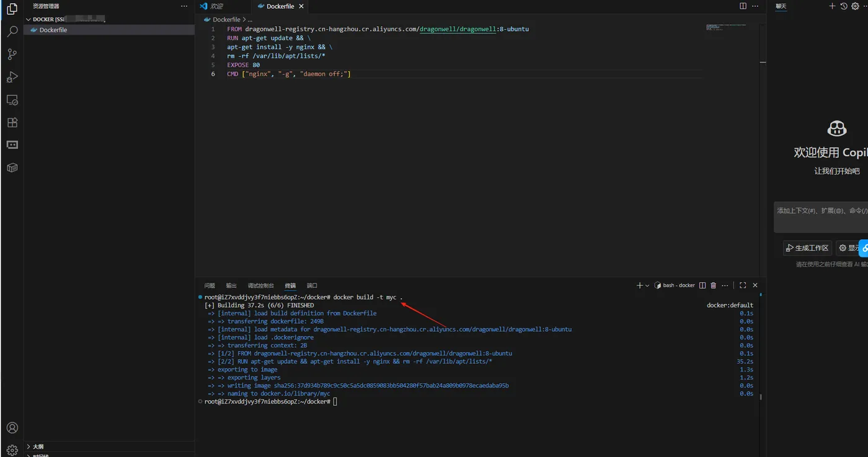Open the Accounts menu icon
The height and width of the screenshot is (457, 868).
tap(12, 428)
